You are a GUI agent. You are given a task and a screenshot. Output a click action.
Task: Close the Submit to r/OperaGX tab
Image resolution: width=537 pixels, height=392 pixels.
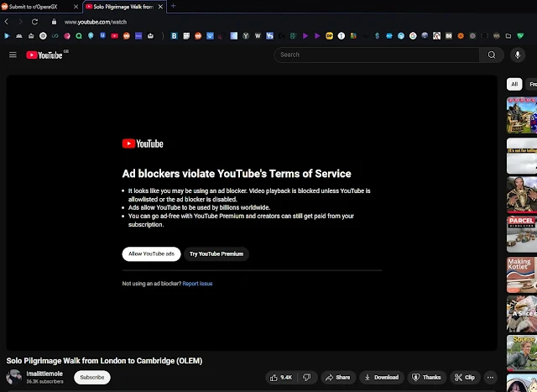coord(76,7)
